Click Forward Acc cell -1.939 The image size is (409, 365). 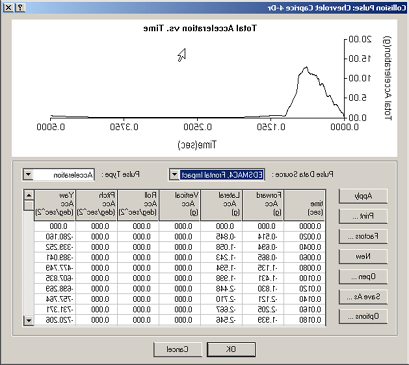tap(263, 320)
